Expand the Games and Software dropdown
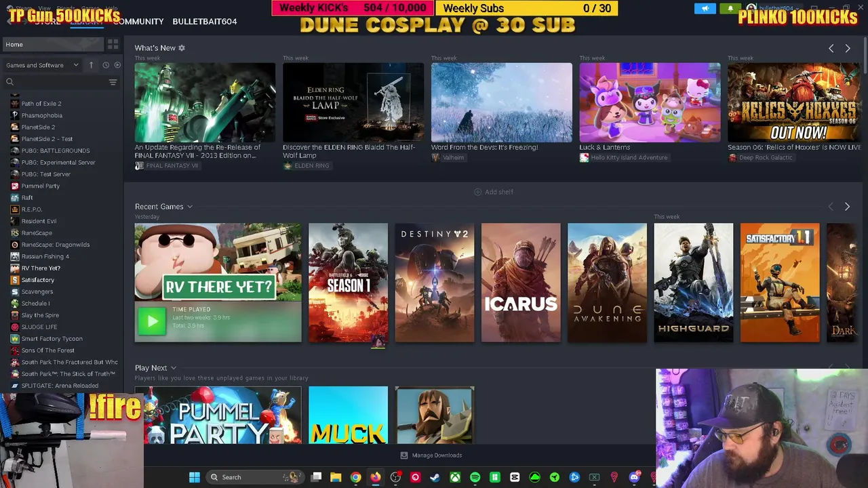Image resolution: width=868 pixels, height=488 pixels. coord(43,65)
